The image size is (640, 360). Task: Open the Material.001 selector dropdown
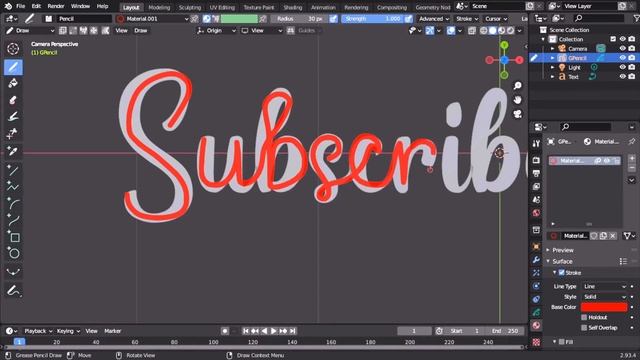pyautogui.click(x=153, y=19)
